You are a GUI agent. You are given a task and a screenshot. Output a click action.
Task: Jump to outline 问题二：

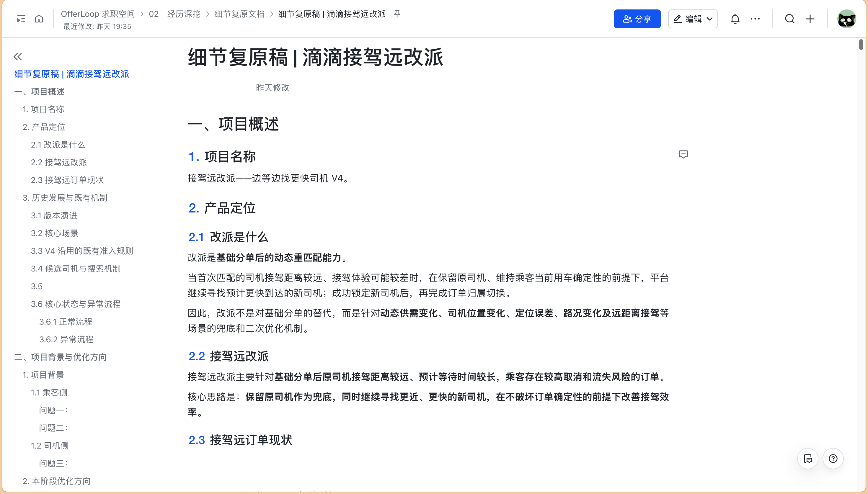(53, 428)
